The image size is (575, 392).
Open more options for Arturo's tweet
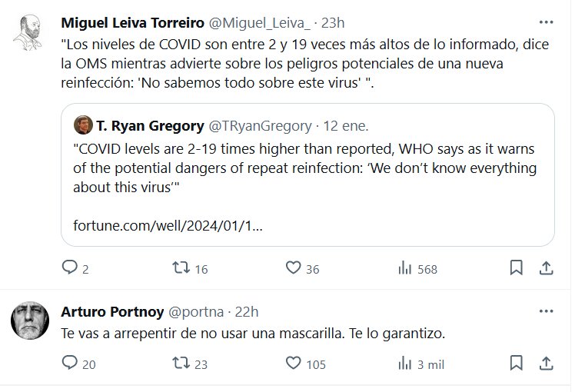[x=545, y=311]
